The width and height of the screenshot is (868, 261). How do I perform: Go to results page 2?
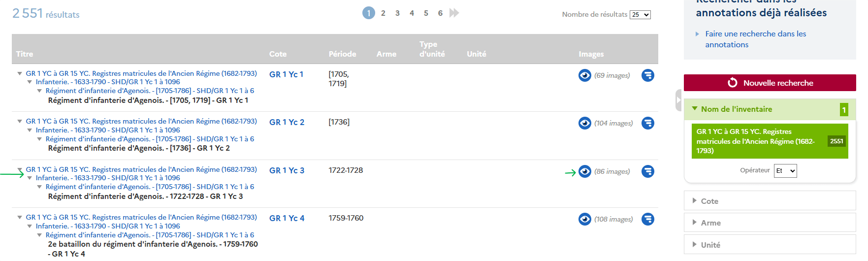point(383,13)
